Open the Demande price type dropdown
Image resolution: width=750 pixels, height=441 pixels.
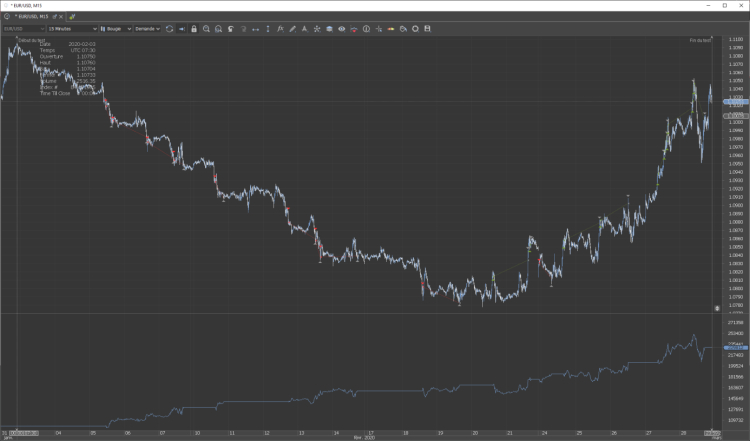[147, 29]
